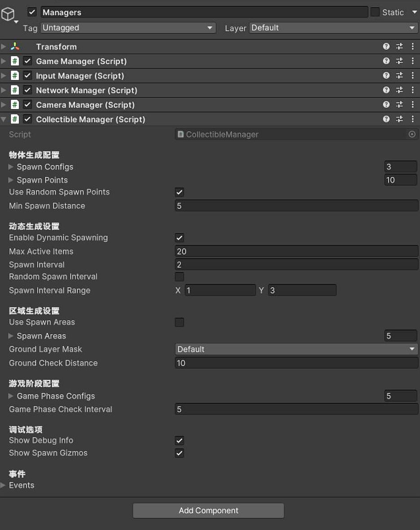Screen dimensions: 420x530
Task: Open the Collectible Manager more options menu
Action: coord(413,119)
